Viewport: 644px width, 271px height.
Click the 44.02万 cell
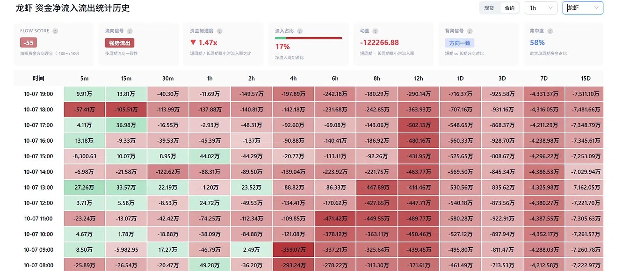pyautogui.click(x=210, y=156)
